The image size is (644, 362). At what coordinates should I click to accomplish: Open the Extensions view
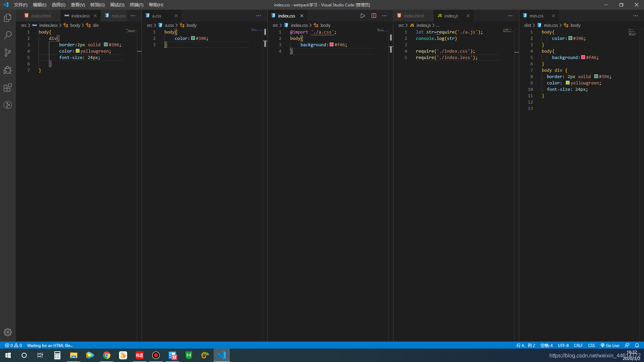pyautogui.click(x=8, y=87)
